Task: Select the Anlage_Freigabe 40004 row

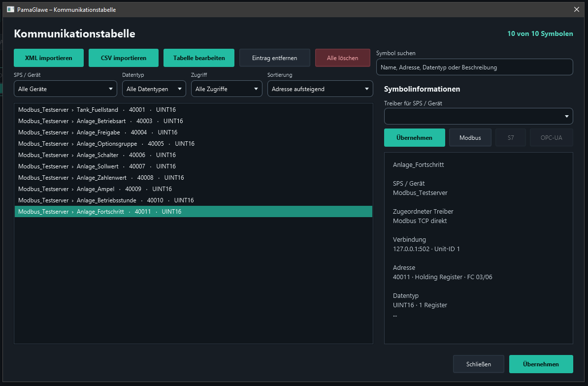Action: [193, 132]
